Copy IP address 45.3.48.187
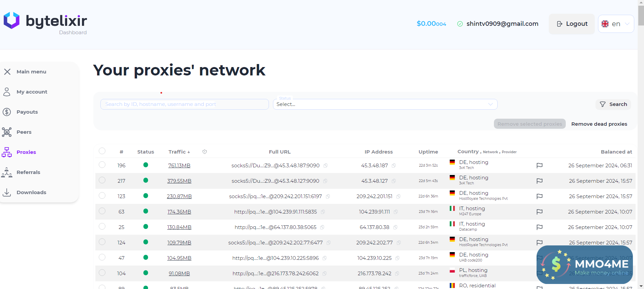644x289 pixels. click(394, 166)
